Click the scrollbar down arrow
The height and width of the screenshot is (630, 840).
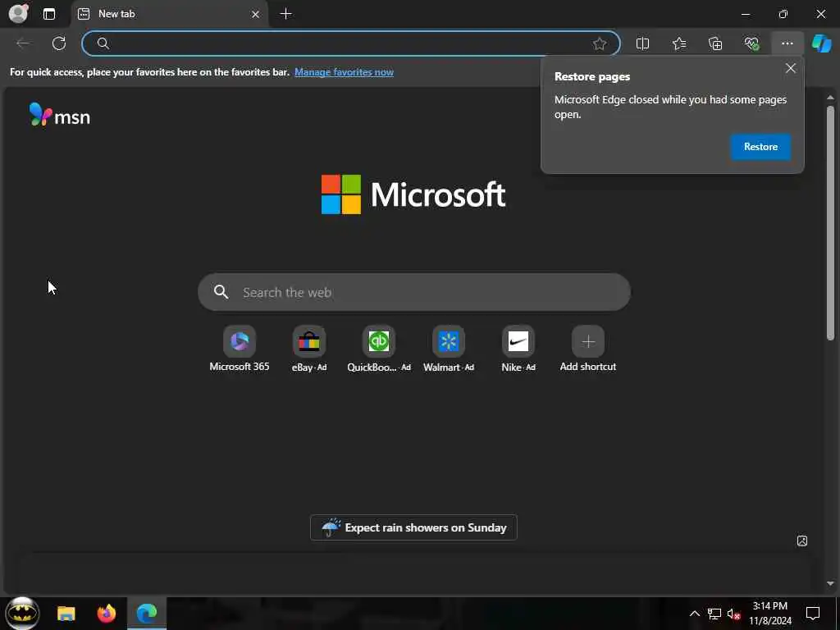point(830,583)
